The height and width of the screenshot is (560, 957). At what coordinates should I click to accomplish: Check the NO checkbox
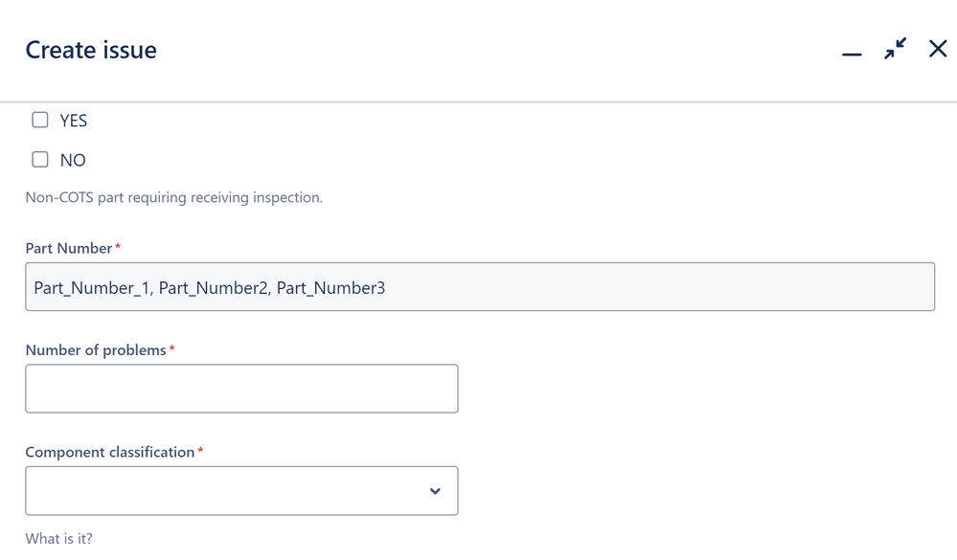click(x=40, y=160)
